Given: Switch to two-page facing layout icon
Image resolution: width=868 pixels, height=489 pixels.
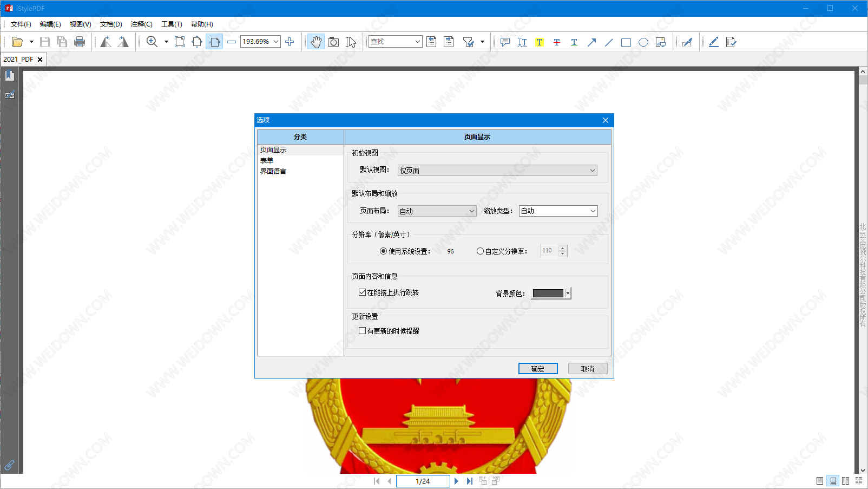Looking at the screenshot, I should point(846,481).
